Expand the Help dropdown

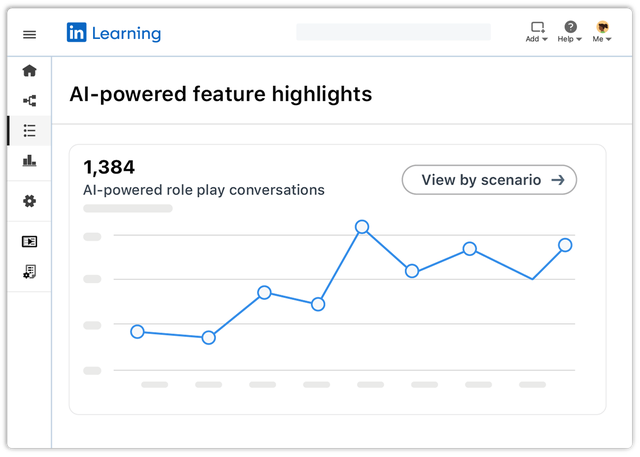coord(570,32)
